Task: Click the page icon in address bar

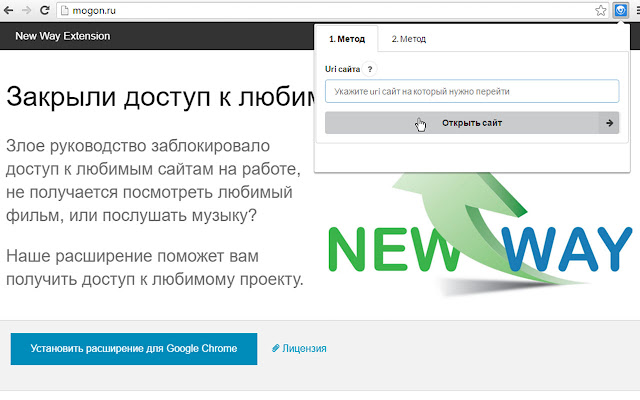Action: [64, 11]
